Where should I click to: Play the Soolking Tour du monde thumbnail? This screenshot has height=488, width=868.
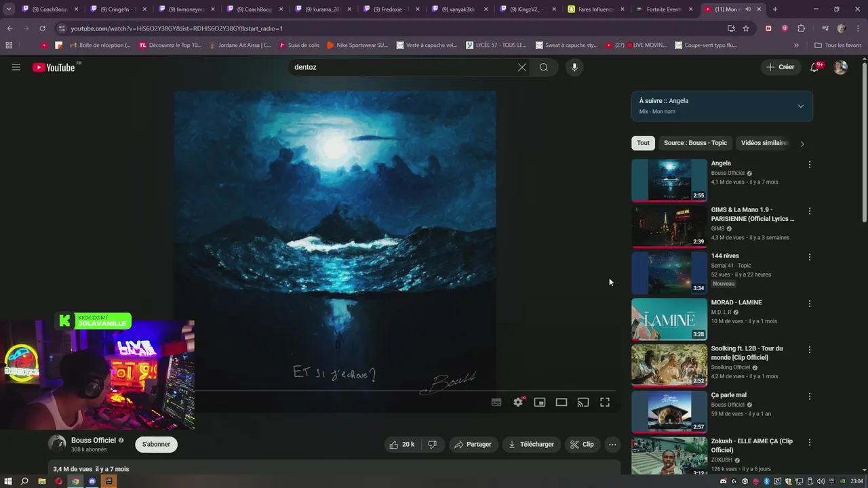pos(669,366)
